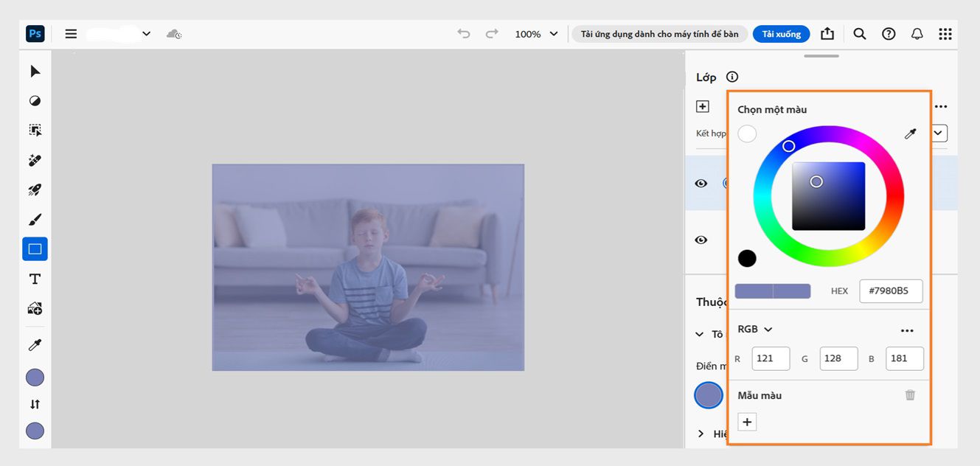
Task: Click the HEX value input field
Action: tap(890, 291)
